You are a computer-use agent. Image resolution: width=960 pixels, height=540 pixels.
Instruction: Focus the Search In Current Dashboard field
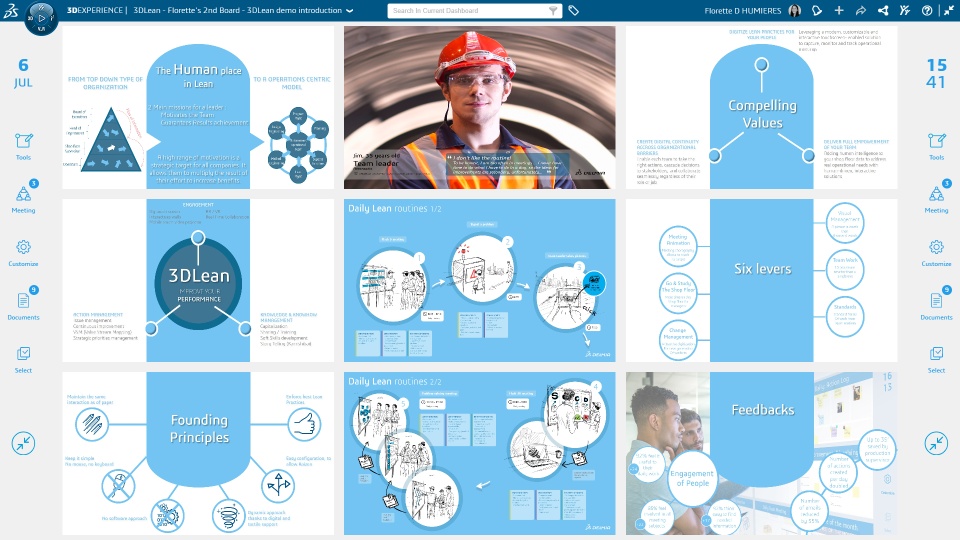tap(467, 10)
